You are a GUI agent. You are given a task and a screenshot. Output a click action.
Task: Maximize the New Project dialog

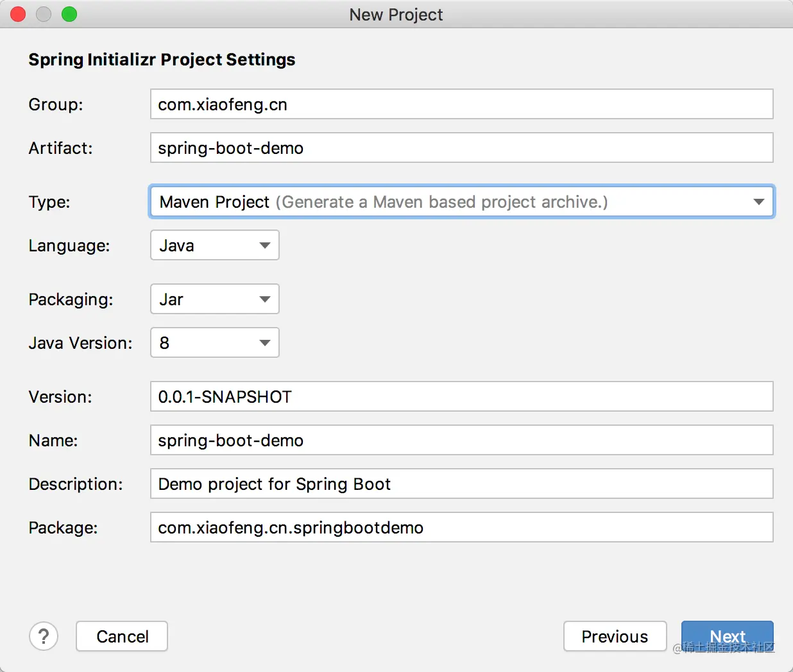point(69,14)
